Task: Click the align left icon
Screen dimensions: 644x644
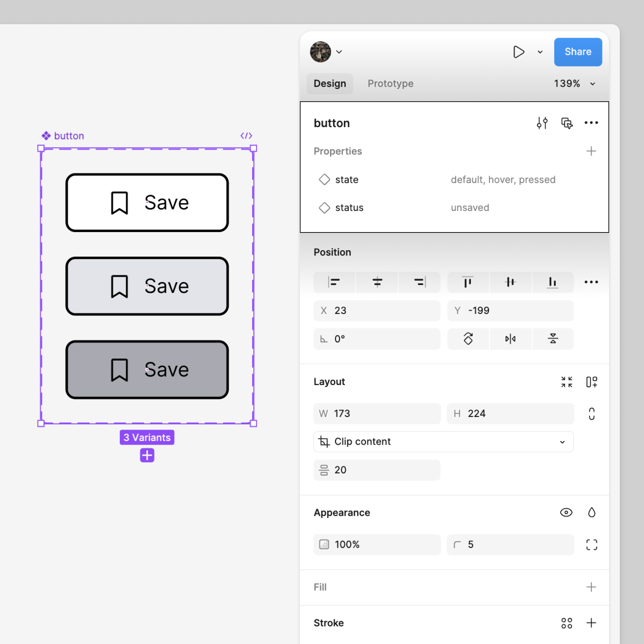Action: click(334, 282)
